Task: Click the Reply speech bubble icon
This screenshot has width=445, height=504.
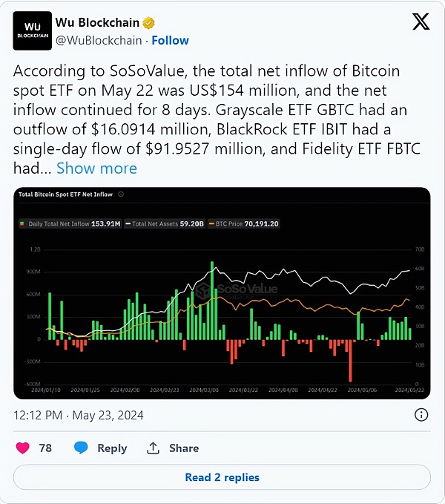Action: [82, 448]
